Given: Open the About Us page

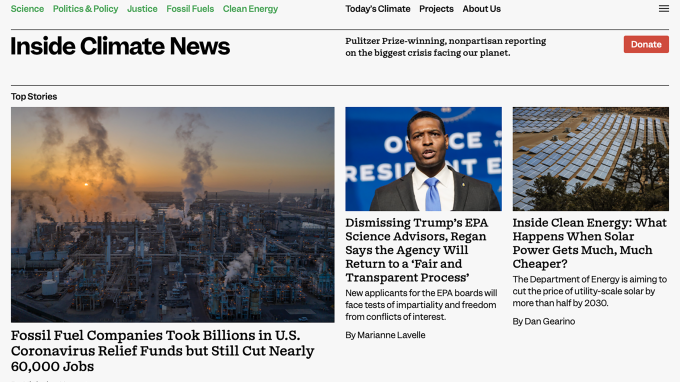Looking at the screenshot, I should 481,9.
